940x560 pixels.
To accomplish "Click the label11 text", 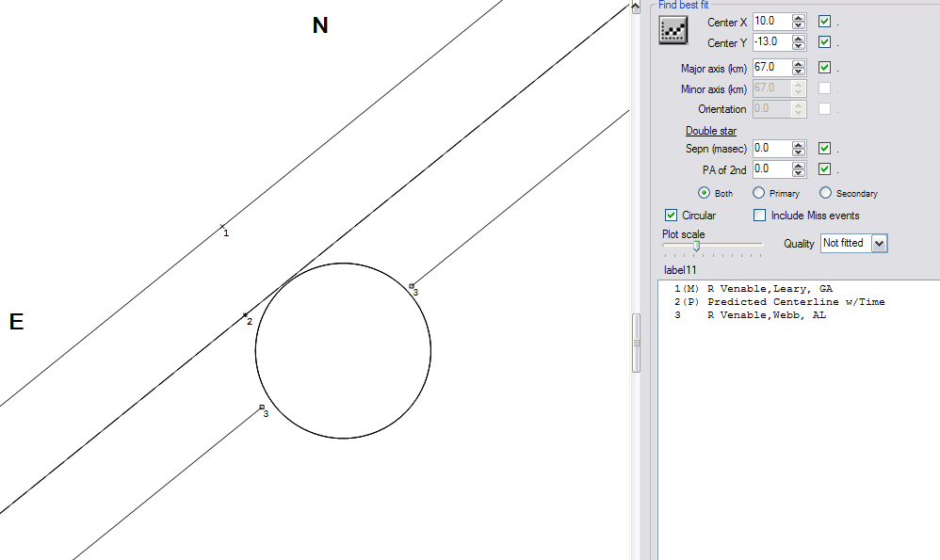I will 680,270.
